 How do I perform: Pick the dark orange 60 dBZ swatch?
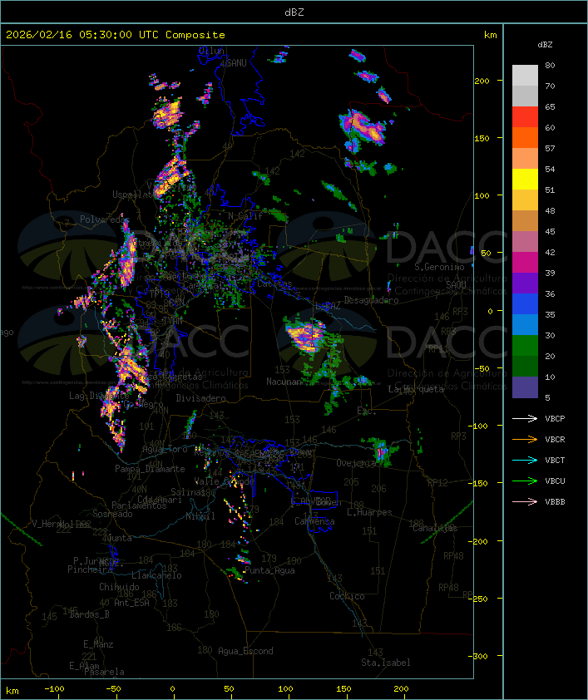click(525, 137)
